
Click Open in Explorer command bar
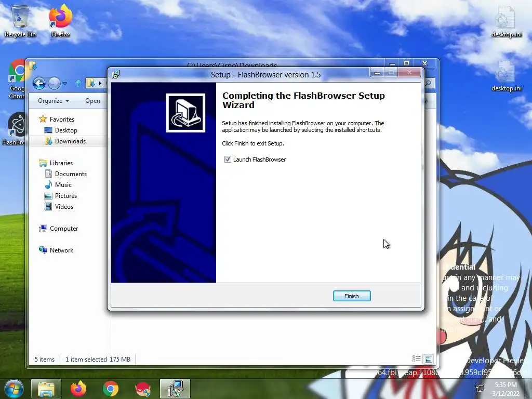(92, 101)
